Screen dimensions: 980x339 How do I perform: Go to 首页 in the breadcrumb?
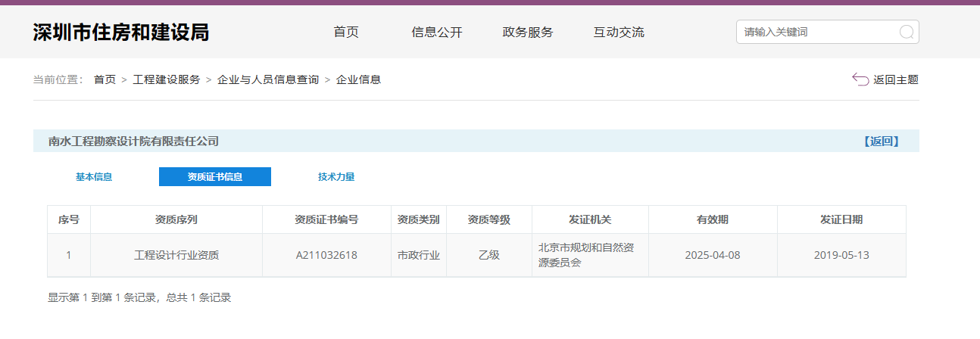coord(105,79)
